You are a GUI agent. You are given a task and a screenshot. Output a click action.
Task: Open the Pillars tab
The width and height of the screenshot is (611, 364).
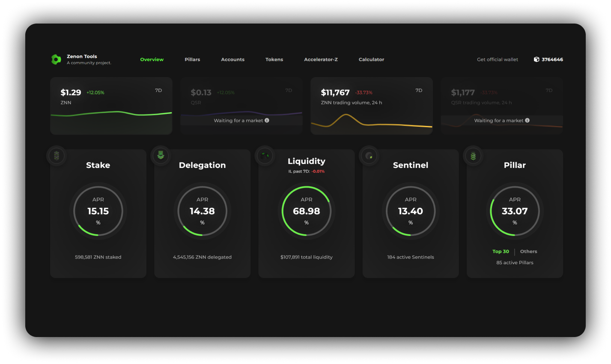coord(192,60)
